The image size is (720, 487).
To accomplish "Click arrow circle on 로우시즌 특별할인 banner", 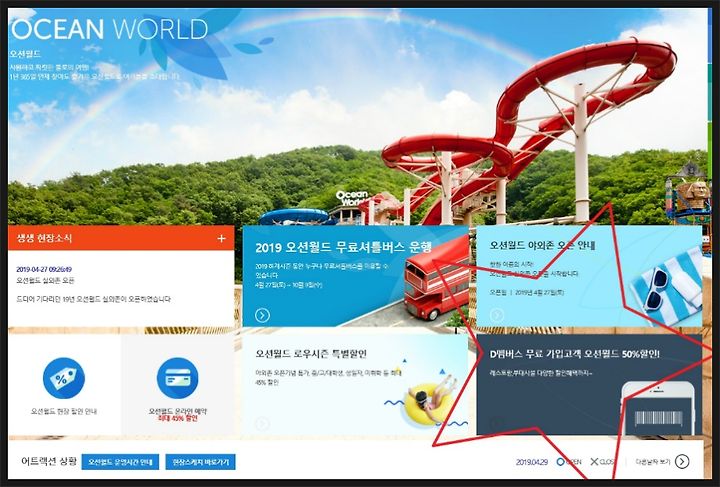I will (x=262, y=424).
